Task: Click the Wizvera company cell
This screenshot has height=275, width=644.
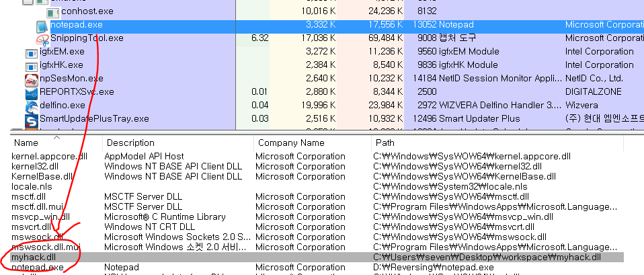Action: click(x=582, y=106)
